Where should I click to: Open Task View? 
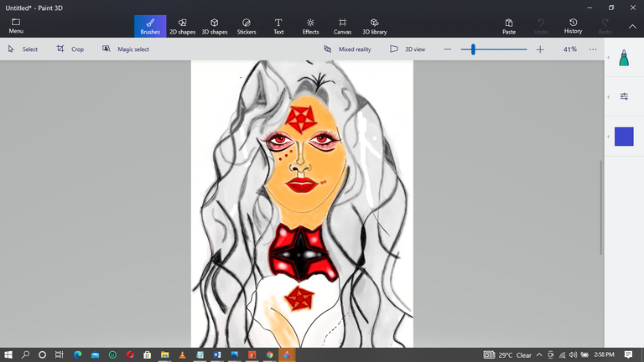point(60,354)
